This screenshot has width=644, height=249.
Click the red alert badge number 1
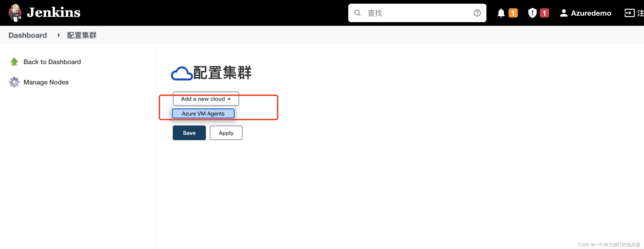click(x=543, y=12)
